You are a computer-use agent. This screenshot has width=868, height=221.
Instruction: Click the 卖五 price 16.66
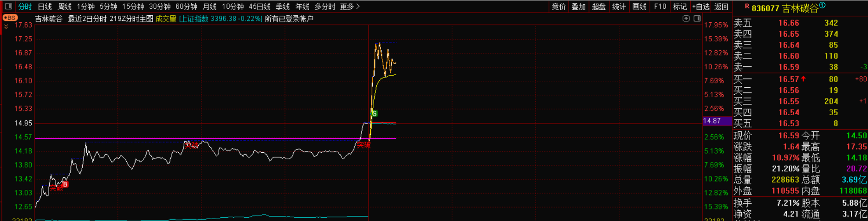789,23
